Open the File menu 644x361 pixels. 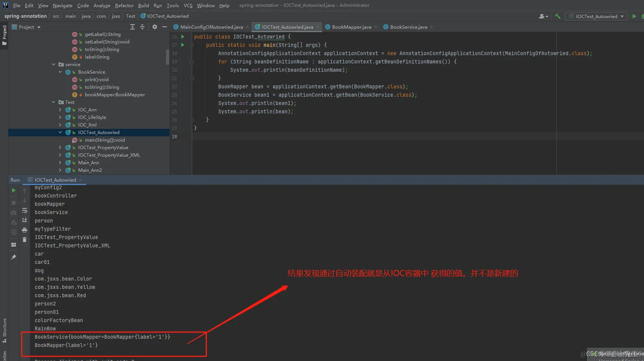(x=17, y=5)
